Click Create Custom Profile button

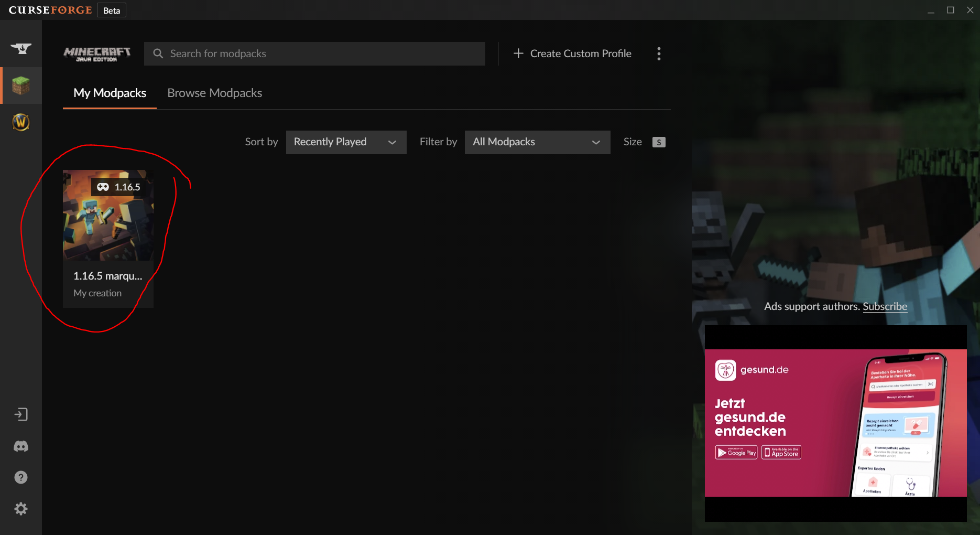[x=572, y=53]
